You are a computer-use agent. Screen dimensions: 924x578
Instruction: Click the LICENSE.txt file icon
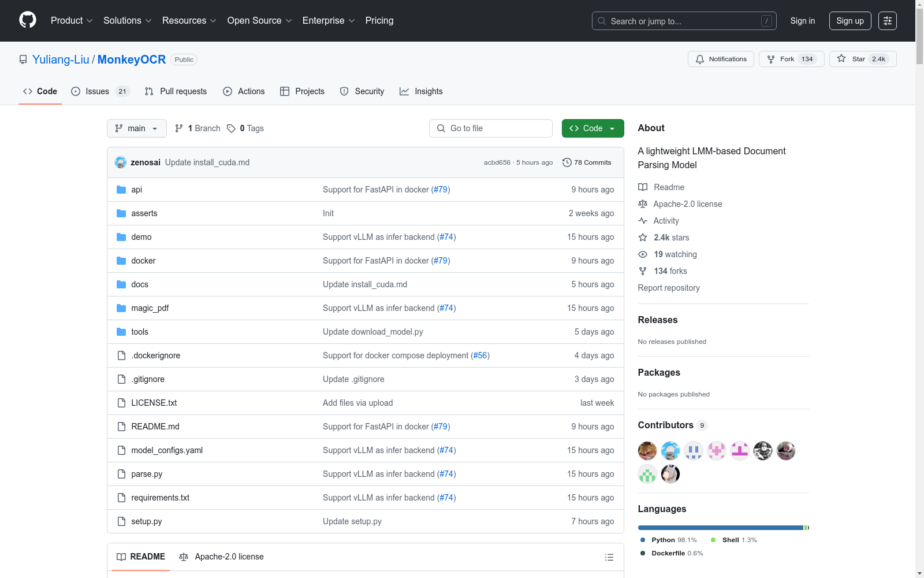(x=121, y=403)
